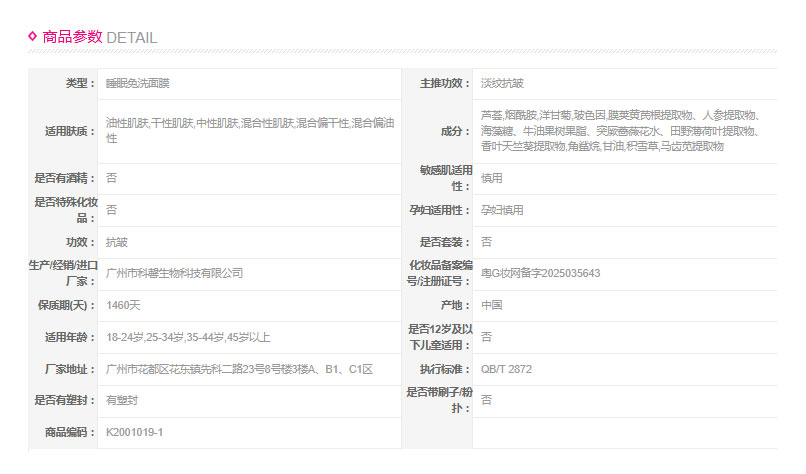Viewport: 806px width, 474px height.
Task: Click the age range 18-24岁,25-34岁 value
Action: [187, 337]
